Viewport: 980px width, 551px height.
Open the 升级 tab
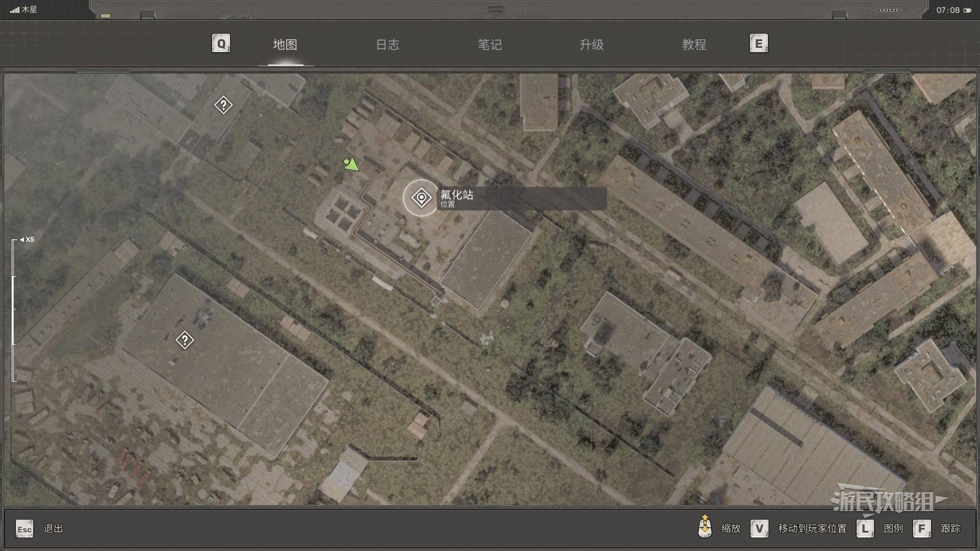592,44
